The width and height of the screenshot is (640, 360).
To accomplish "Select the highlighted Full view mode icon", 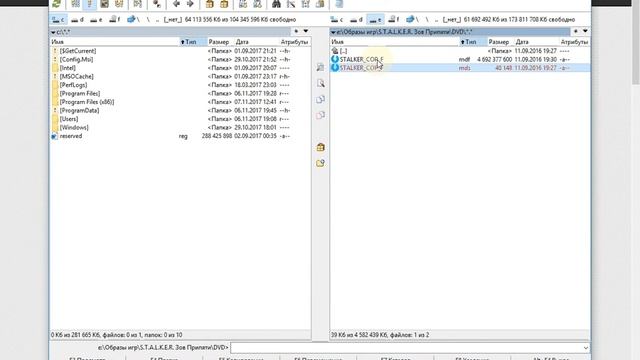I will point(89,4).
